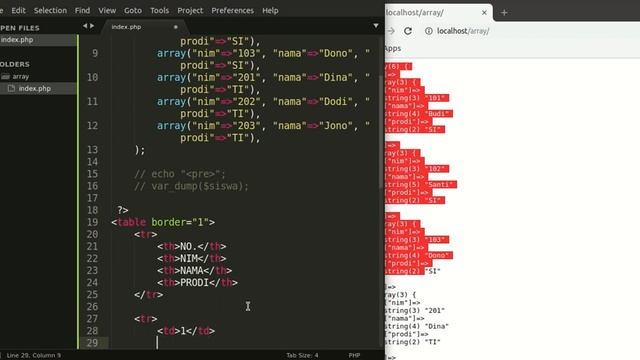Open the View menu
The image size is (640, 360).
click(107, 11)
